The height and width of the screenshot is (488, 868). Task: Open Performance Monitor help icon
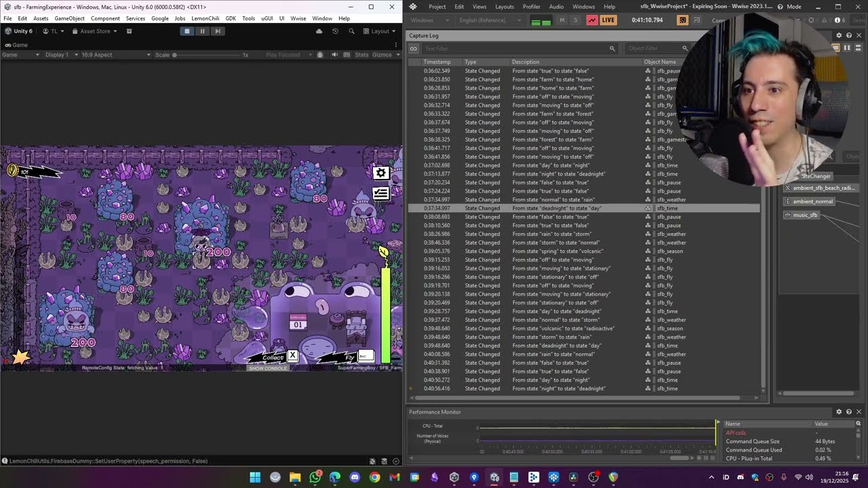pyautogui.click(x=848, y=411)
